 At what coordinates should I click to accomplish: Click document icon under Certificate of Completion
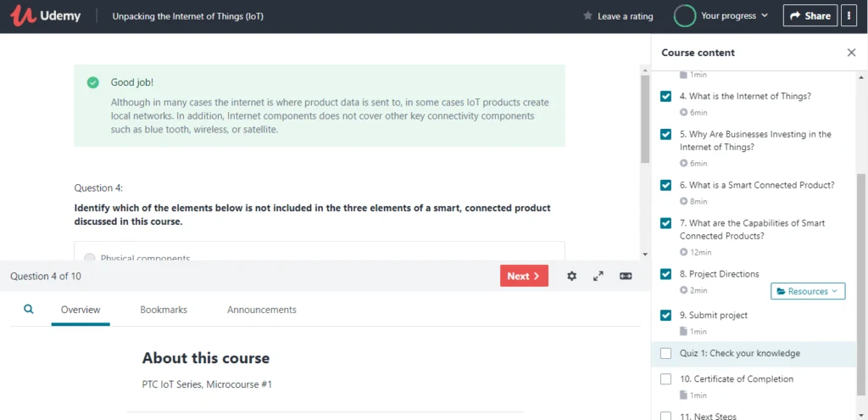(x=684, y=395)
